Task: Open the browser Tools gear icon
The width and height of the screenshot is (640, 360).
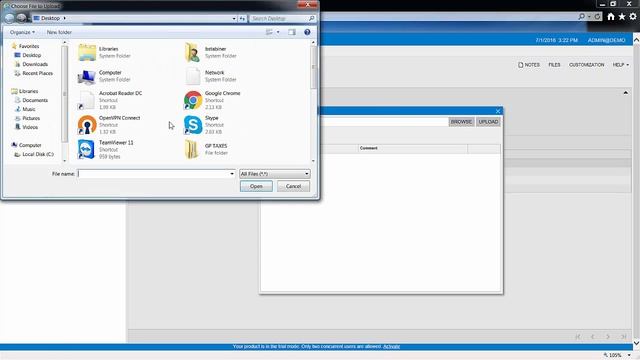Action: pos(633,16)
